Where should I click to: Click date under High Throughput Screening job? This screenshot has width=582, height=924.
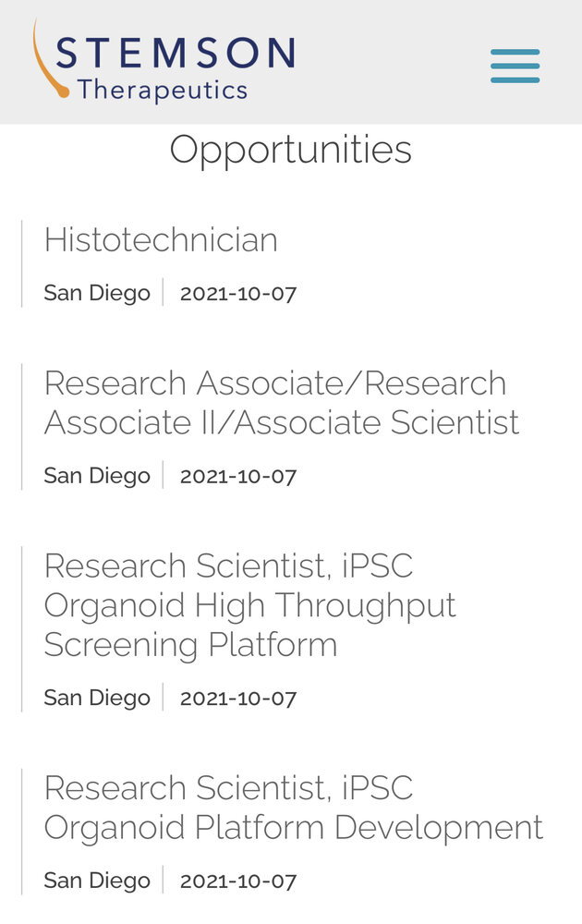pos(238,698)
